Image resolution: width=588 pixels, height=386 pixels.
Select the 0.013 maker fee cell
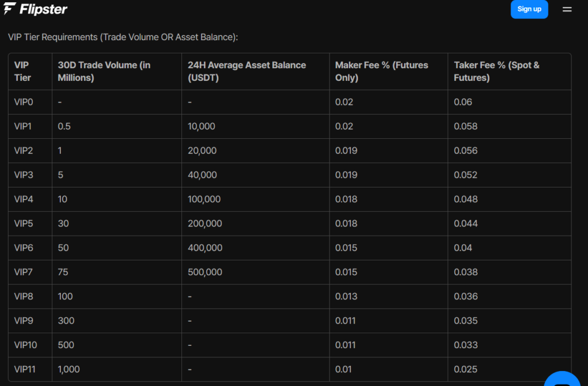tap(346, 297)
